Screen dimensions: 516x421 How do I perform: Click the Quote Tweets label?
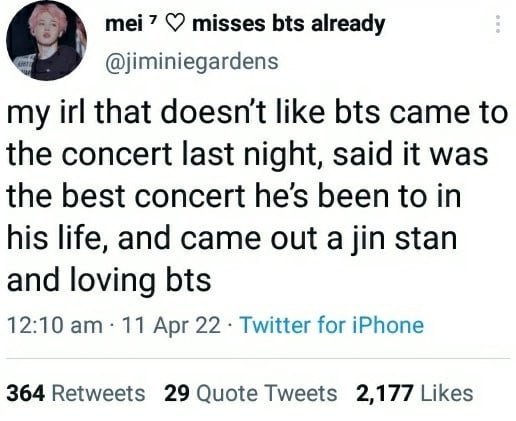tap(267, 393)
